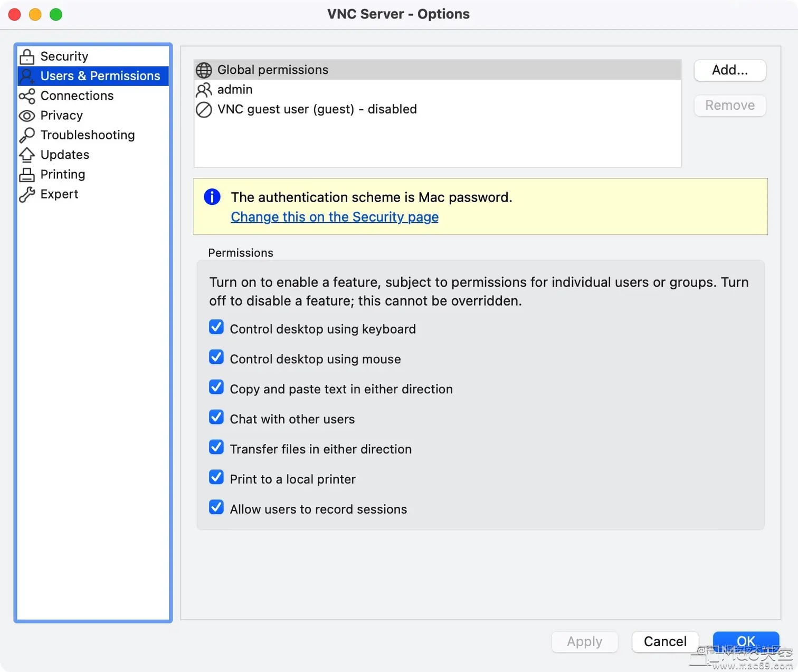Click the yellow minimize window button
This screenshot has width=798, height=672.
35,15
